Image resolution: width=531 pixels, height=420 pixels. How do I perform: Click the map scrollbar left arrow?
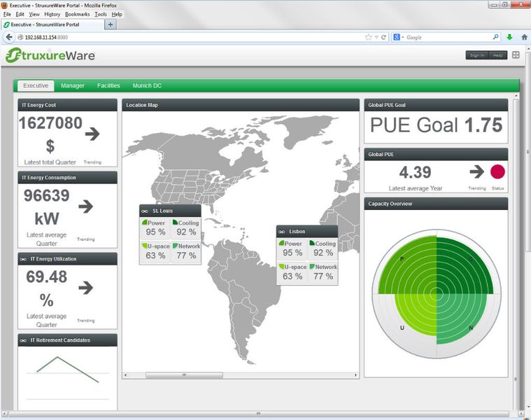[x=126, y=375]
